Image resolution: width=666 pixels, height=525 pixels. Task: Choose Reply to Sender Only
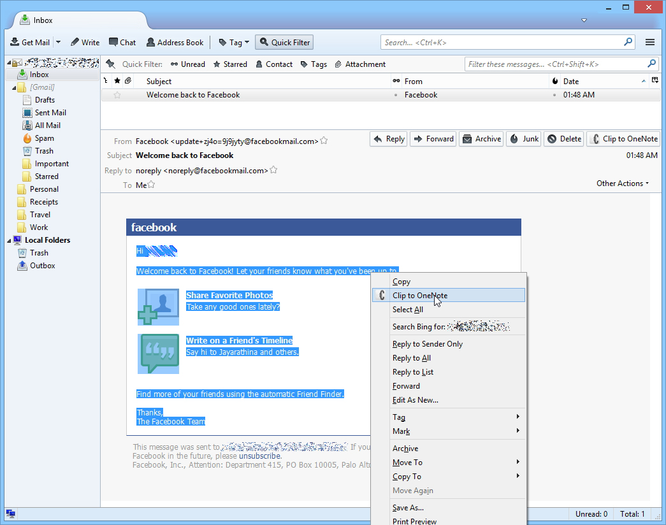(x=449, y=344)
